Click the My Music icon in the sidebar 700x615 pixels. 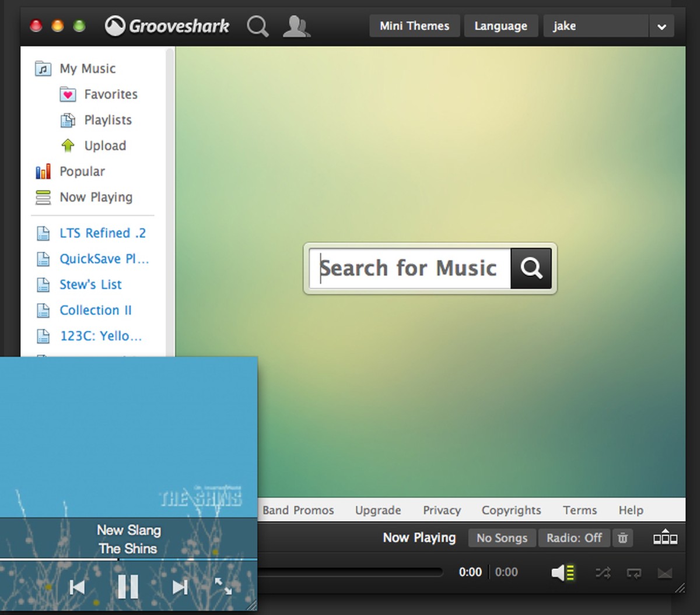(x=42, y=68)
